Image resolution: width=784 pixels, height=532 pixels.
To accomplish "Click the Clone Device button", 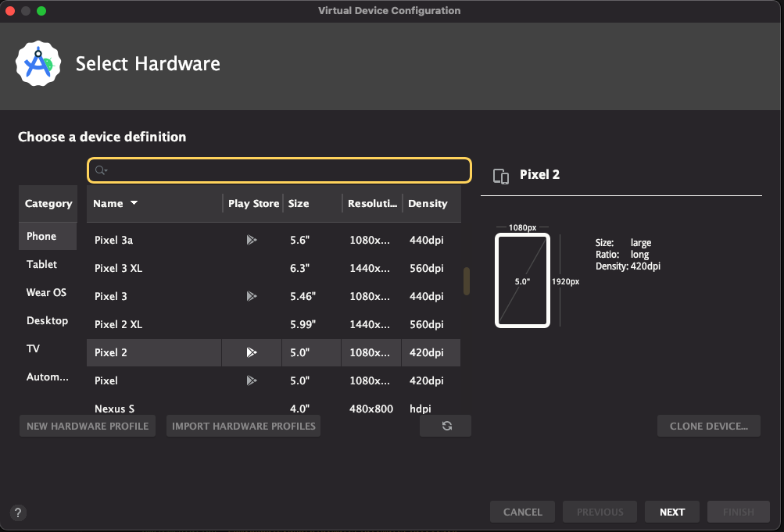I will point(708,426).
